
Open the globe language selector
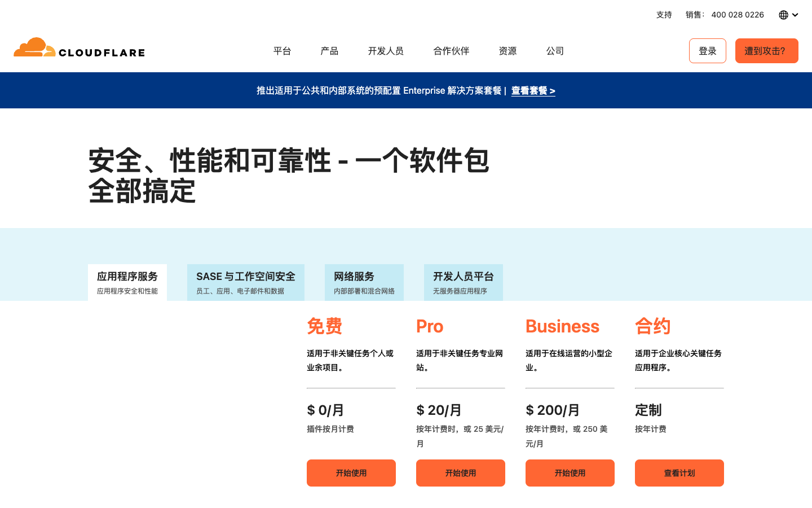click(783, 15)
